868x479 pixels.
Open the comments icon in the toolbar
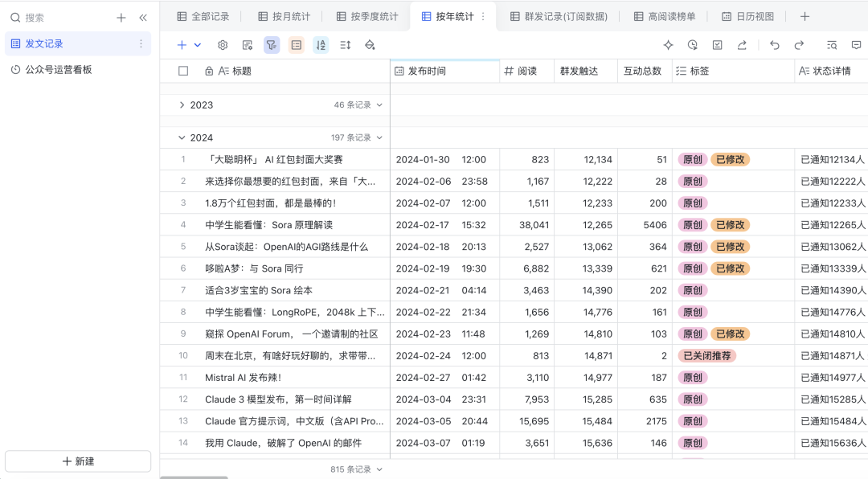click(857, 45)
